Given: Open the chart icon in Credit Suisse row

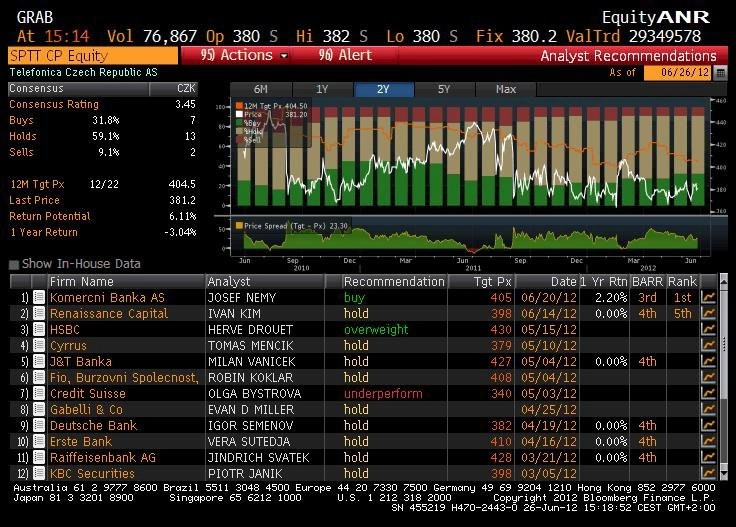Looking at the screenshot, I should (x=708, y=393).
